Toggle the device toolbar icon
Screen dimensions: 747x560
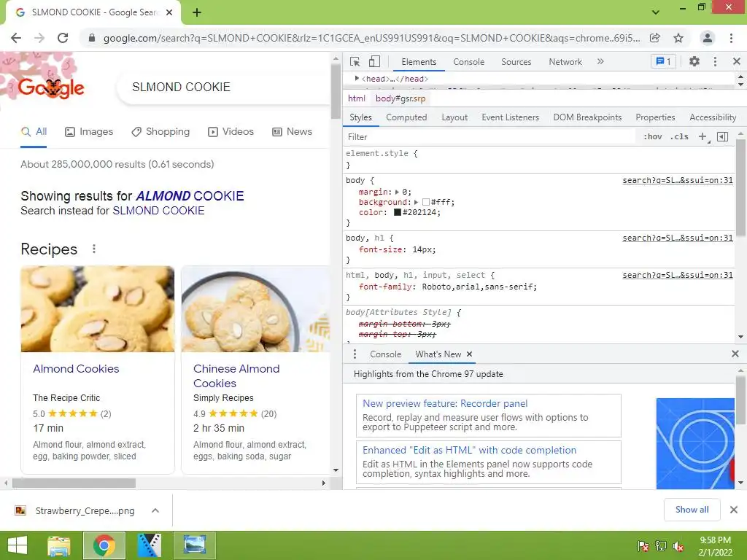tap(374, 61)
